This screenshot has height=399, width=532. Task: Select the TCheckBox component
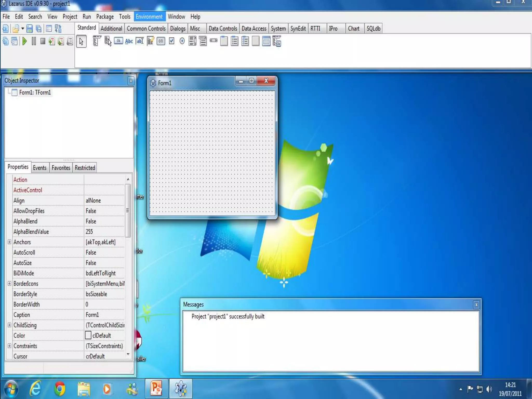171,41
